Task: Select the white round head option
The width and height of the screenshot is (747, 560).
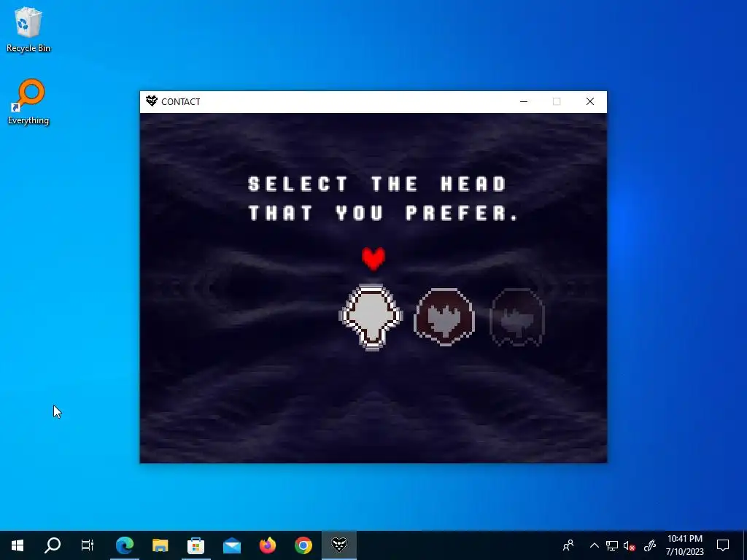Action: 371,317
